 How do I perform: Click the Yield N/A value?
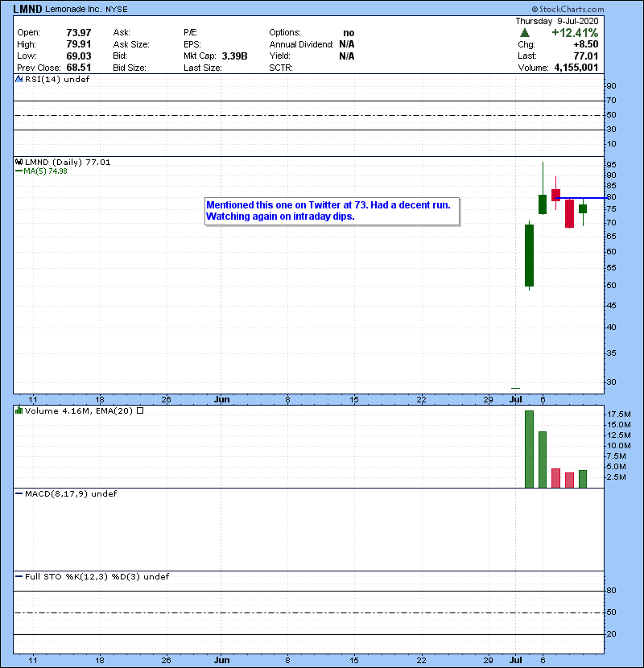[347, 56]
